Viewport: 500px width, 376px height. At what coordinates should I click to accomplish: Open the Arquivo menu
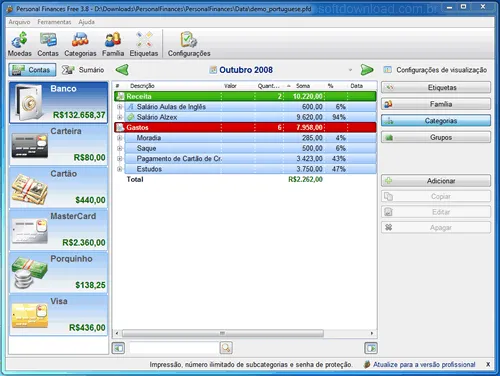(x=19, y=22)
